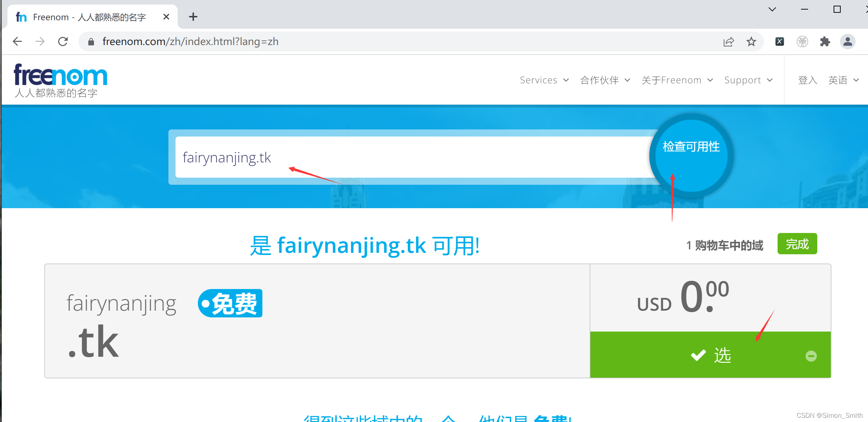
Task: Click the 免费 badge next to fairynanjing
Action: coord(230,303)
